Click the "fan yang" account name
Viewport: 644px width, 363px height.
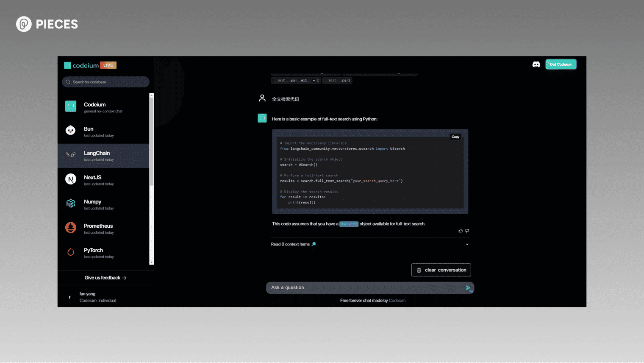pos(87,294)
